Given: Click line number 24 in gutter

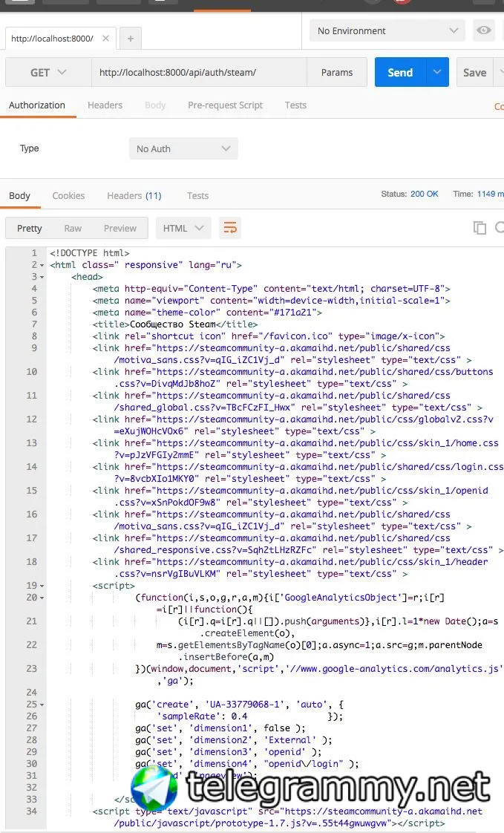Looking at the screenshot, I should tap(32, 692).
